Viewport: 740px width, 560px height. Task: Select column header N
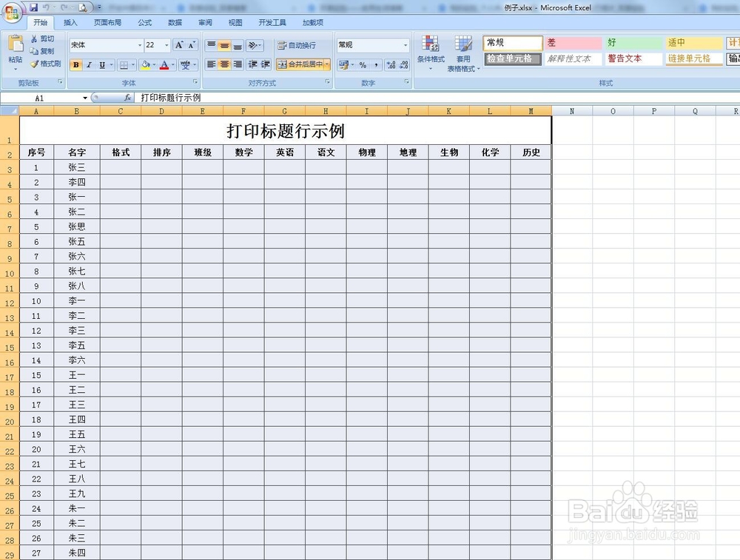[572, 112]
